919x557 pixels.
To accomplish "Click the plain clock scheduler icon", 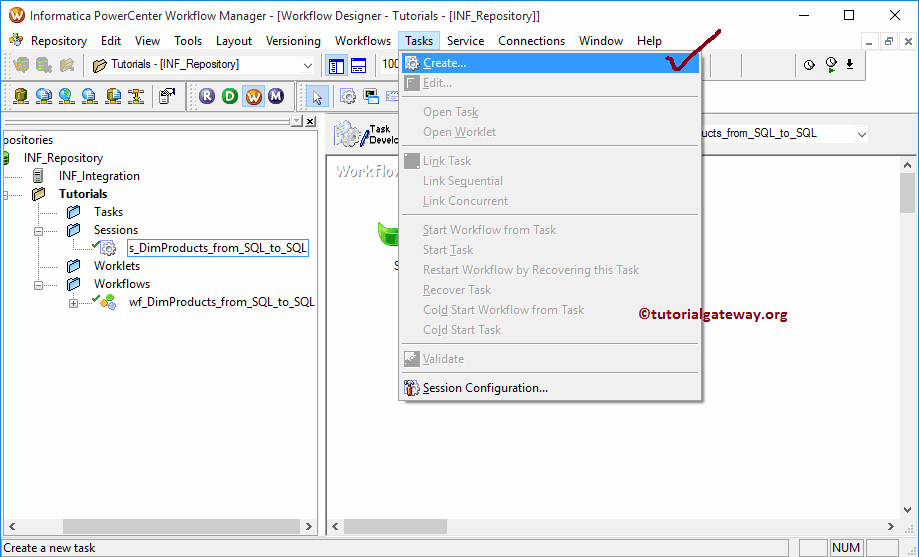I will pos(809,64).
